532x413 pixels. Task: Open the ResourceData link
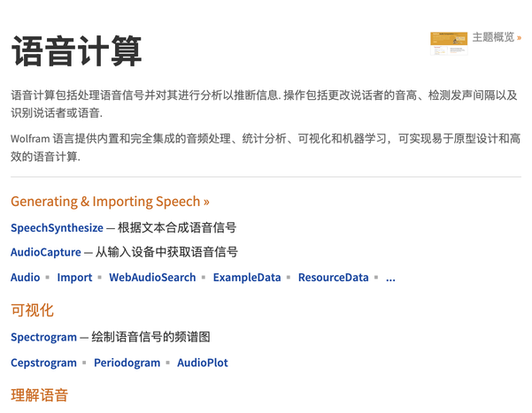click(x=333, y=278)
